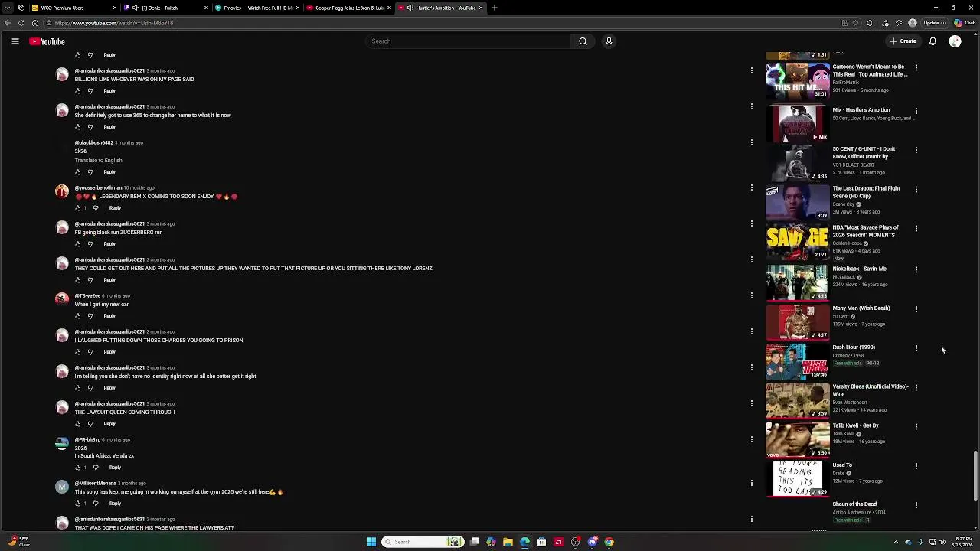Screen dimensions: 980x551
Task: Open the YouTube hamburger guide menu
Action: point(15,41)
